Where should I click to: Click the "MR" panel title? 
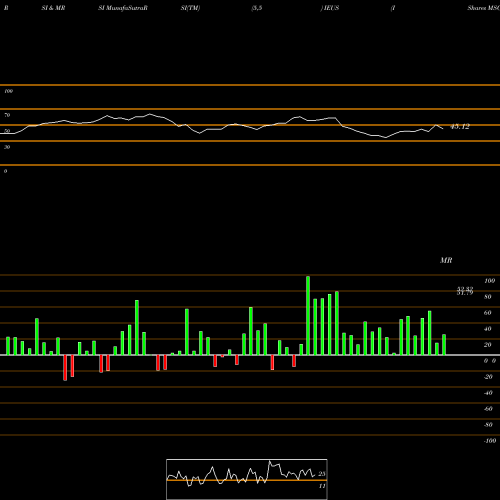pos(446,260)
